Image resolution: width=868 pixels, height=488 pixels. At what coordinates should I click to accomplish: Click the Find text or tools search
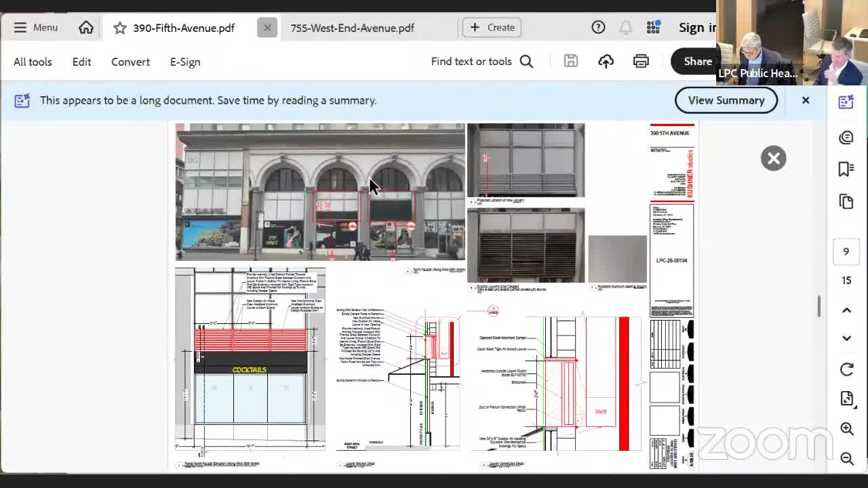[x=481, y=62]
